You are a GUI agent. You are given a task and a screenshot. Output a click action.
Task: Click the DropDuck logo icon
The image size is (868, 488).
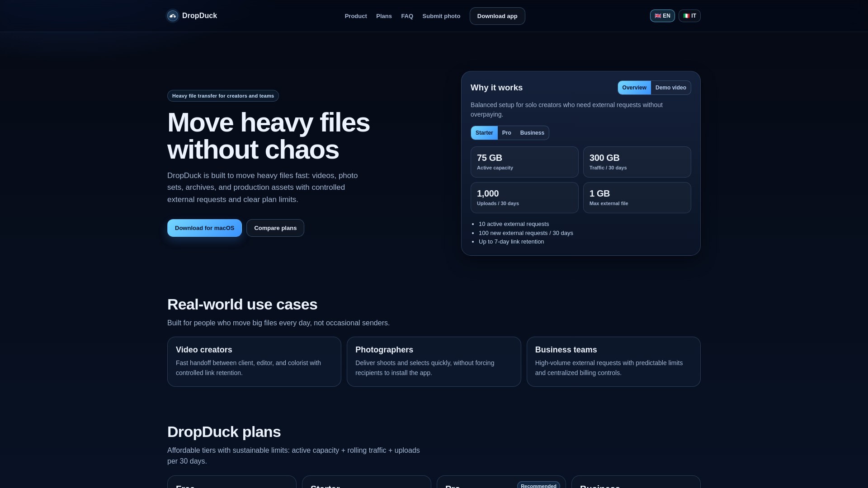[x=173, y=16]
